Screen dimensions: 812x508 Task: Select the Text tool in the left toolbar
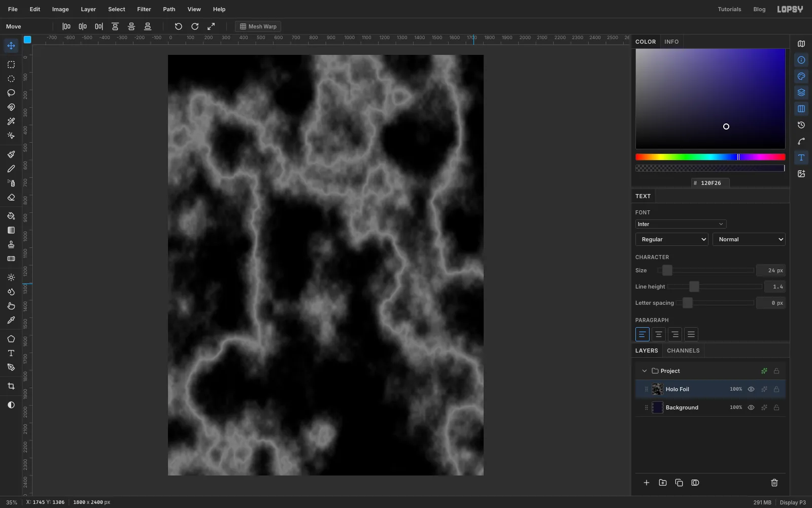pos(11,353)
